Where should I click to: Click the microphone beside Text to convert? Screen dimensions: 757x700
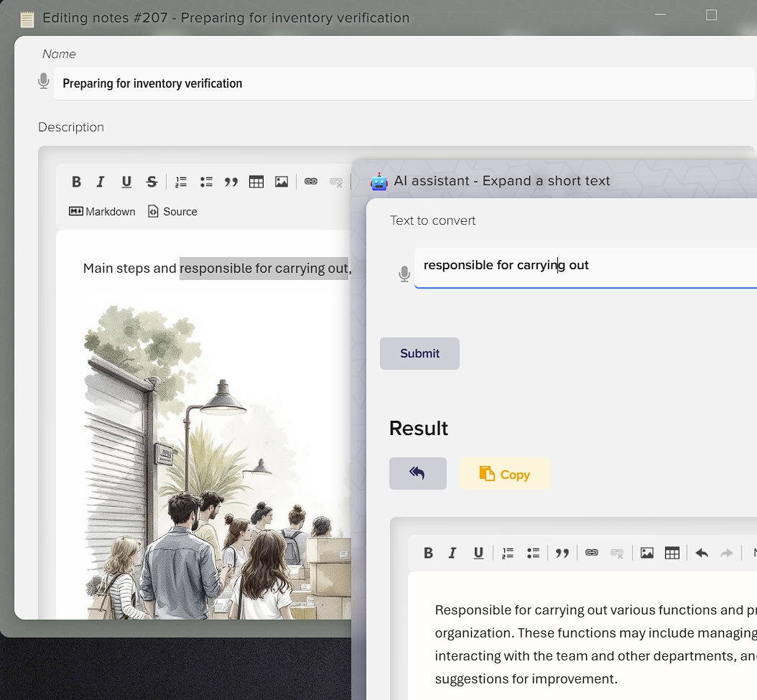[x=404, y=274]
